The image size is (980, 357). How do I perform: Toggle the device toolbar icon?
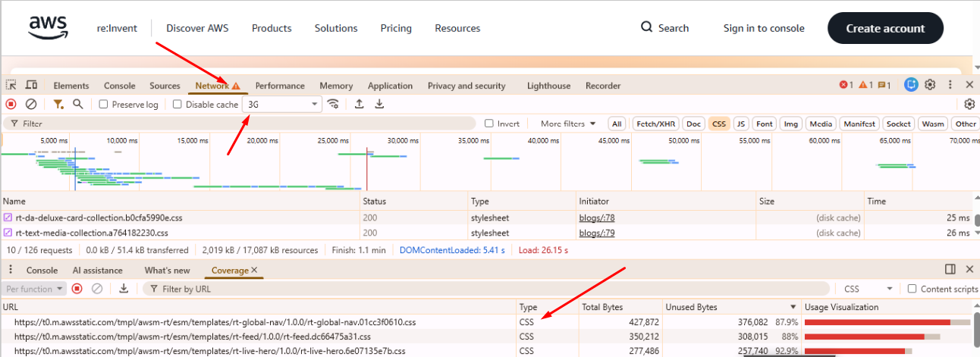coord(32,86)
